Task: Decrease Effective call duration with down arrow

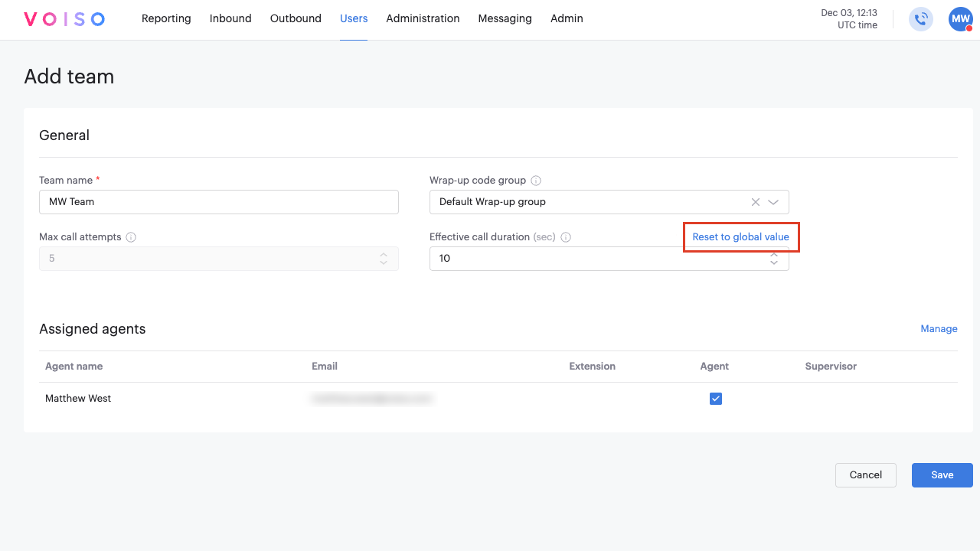Action: (774, 263)
